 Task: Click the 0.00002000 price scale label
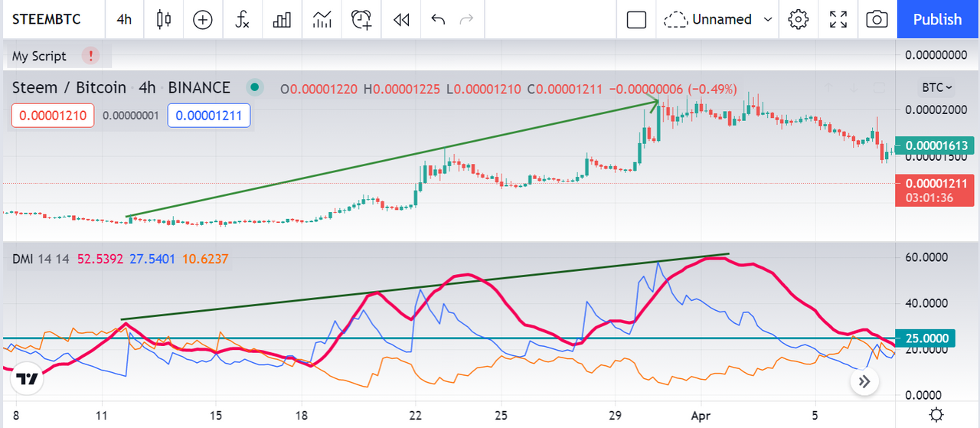pyautogui.click(x=936, y=109)
